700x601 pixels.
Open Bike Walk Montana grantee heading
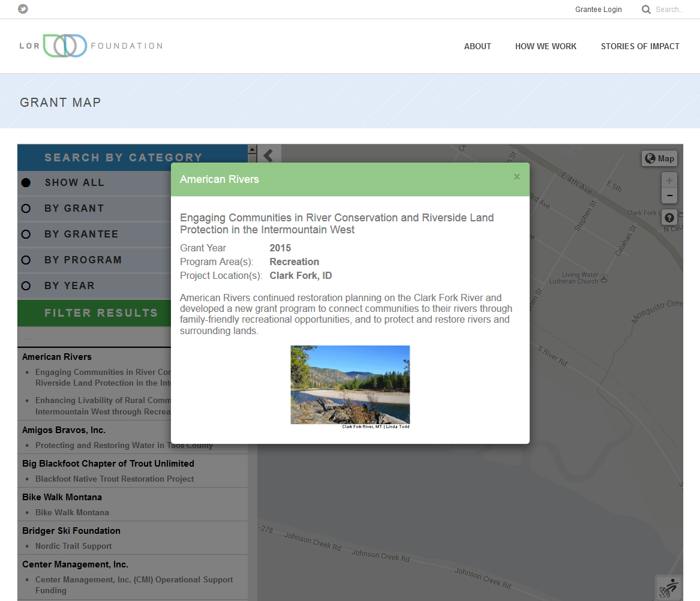tap(62, 497)
